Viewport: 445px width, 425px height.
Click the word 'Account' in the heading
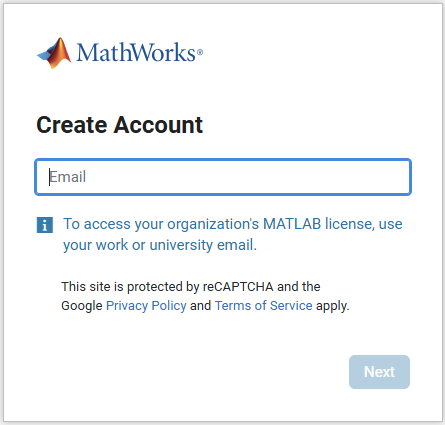pyautogui.click(x=158, y=125)
